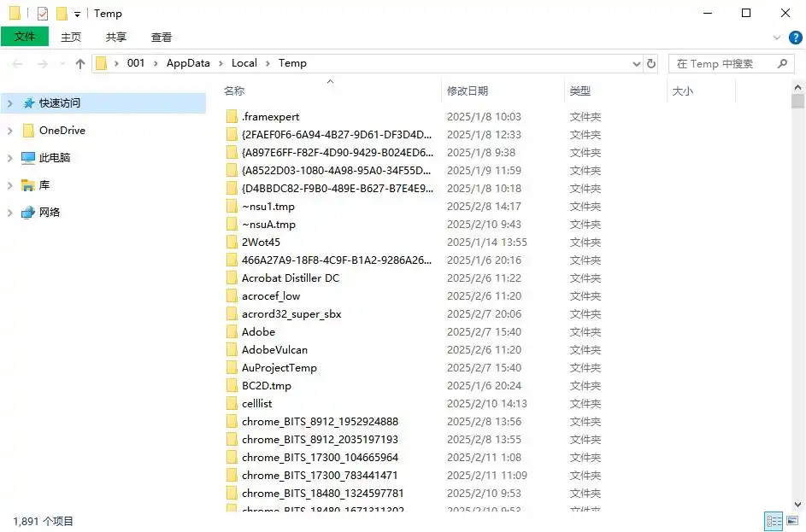Switch to the 查看 ribbon tab
The height and width of the screenshot is (532, 806).
point(162,37)
